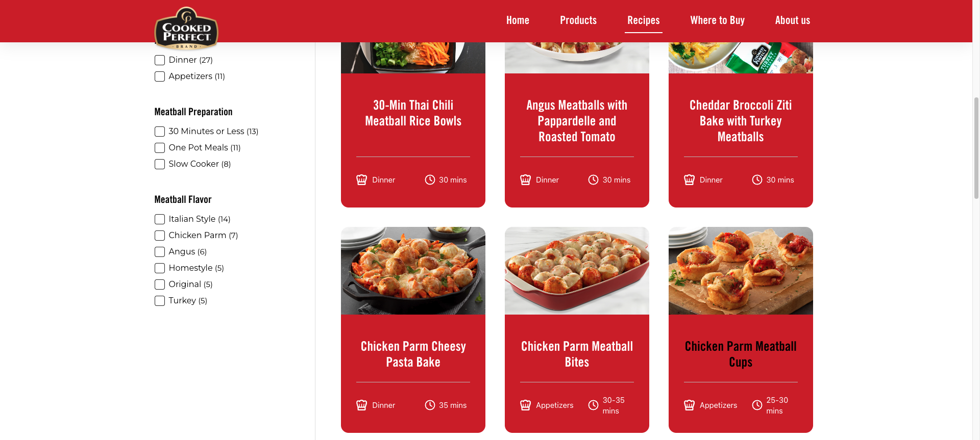Click the Cooked Perfect brand logo
980x440 pixels.
pos(186,29)
